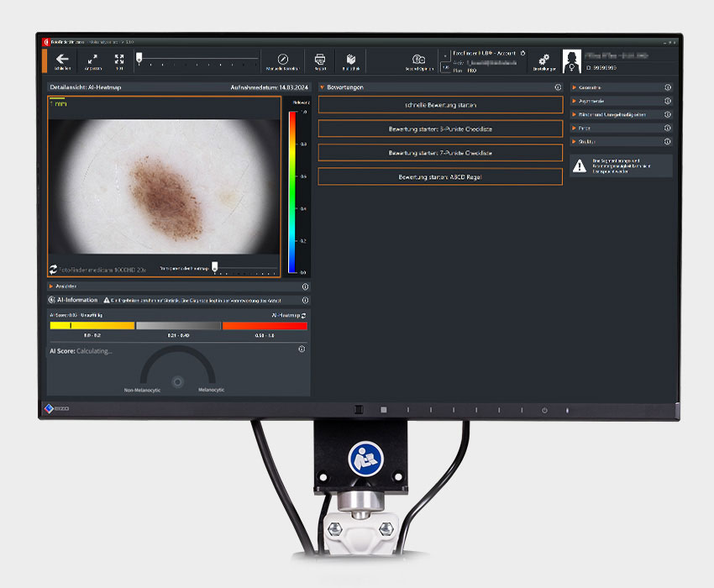This screenshot has height=588, width=714.
Task: Start the ABCD Regel Bewertung
Action: pyautogui.click(x=440, y=176)
